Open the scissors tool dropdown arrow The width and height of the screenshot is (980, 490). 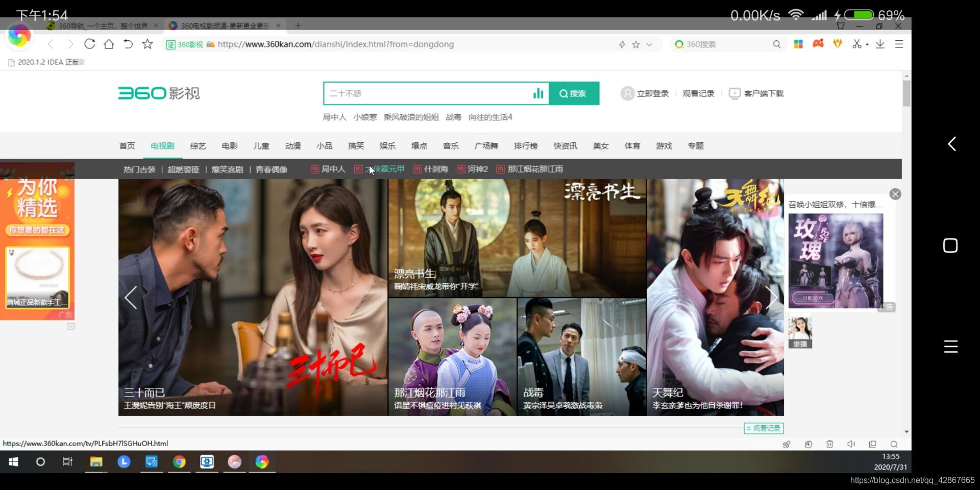click(867, 44)
